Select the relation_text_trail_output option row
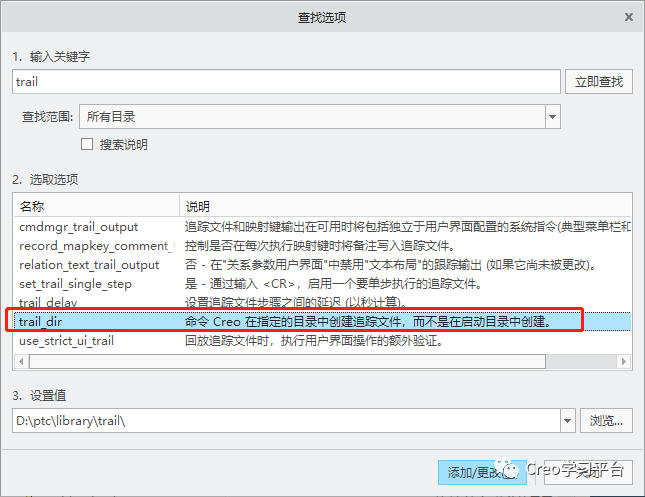 pos(322,265)
